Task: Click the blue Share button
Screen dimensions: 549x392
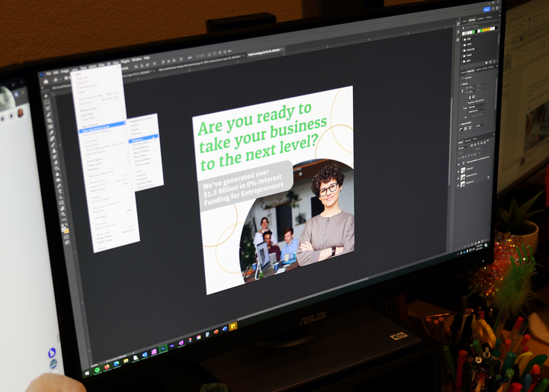Action: 487,9
